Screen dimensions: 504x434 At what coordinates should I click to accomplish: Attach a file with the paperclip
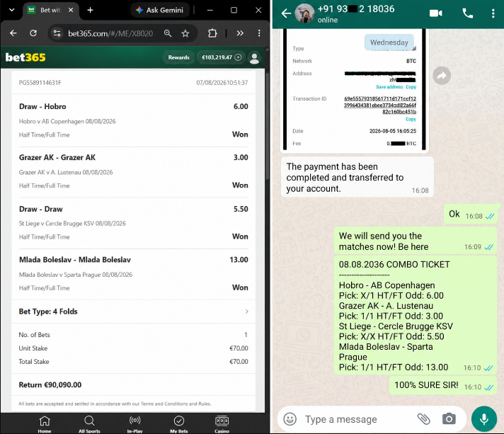pyautogui.click(x=423, y=419)
